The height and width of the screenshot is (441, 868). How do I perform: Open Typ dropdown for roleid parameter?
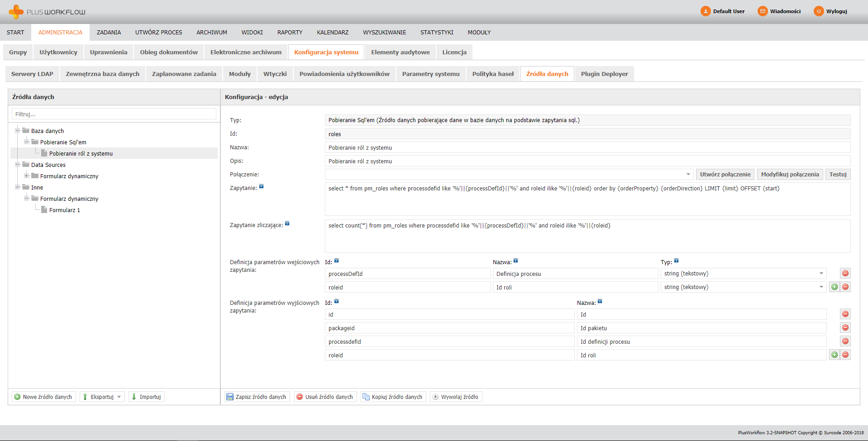[821, 287]
